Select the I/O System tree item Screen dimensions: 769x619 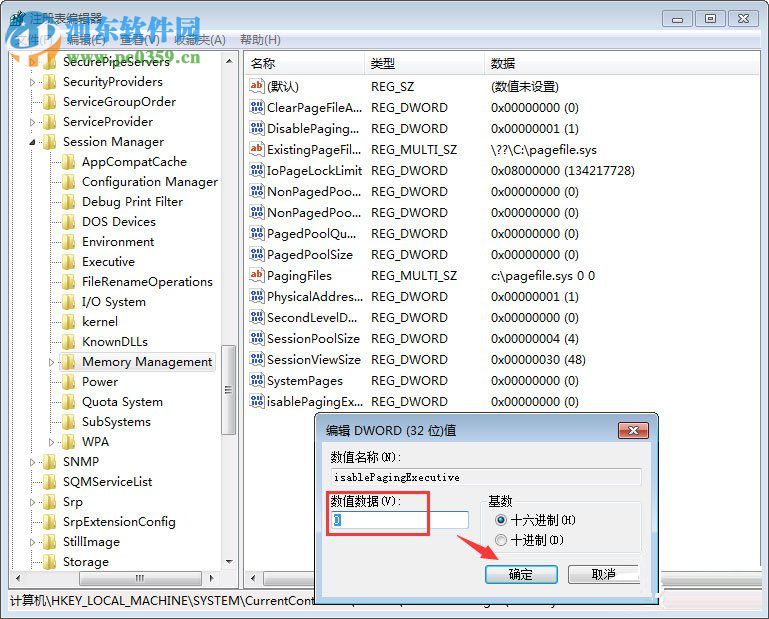(114, 302)
